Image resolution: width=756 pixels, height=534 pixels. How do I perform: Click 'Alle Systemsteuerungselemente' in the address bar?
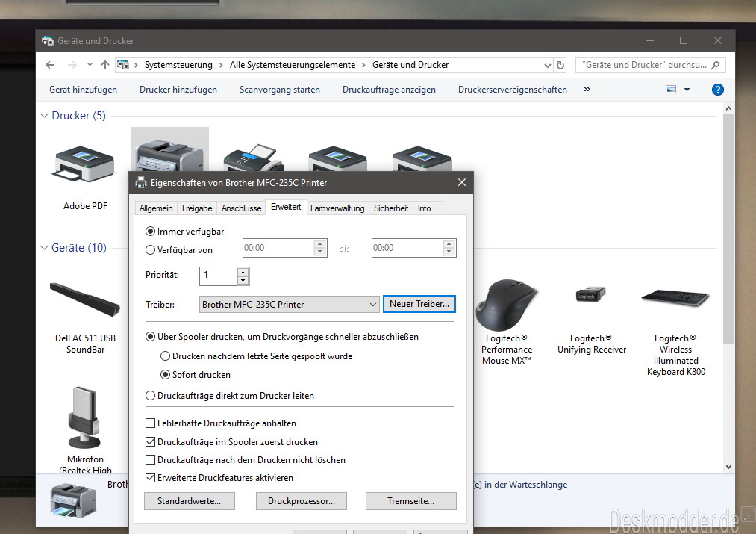(x=293, y=65)
